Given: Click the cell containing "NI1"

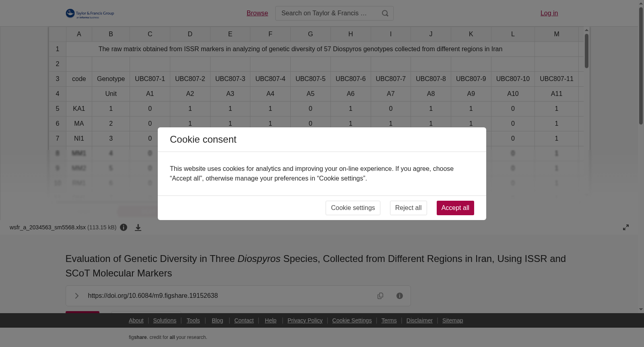Looking at the screenshot, I should click(79, 139).
